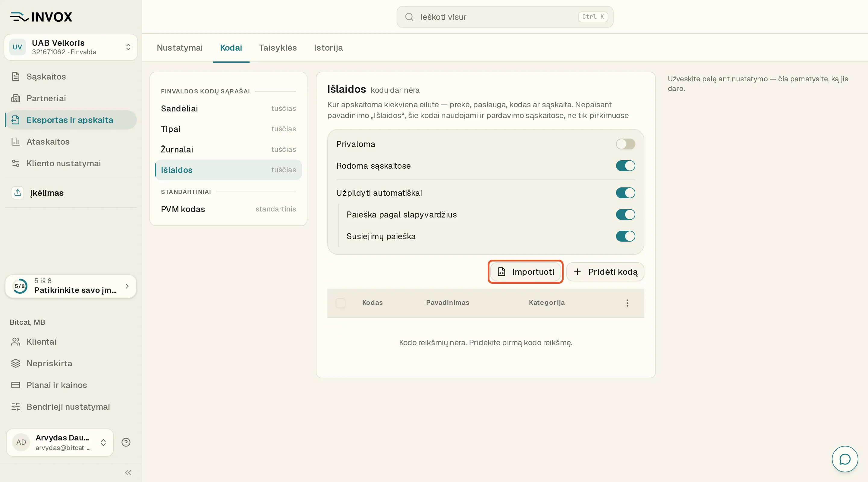Screen dimensions: 868x482
Task: Open Partneriai in the sidebar
Action: (x=71, y=98)
